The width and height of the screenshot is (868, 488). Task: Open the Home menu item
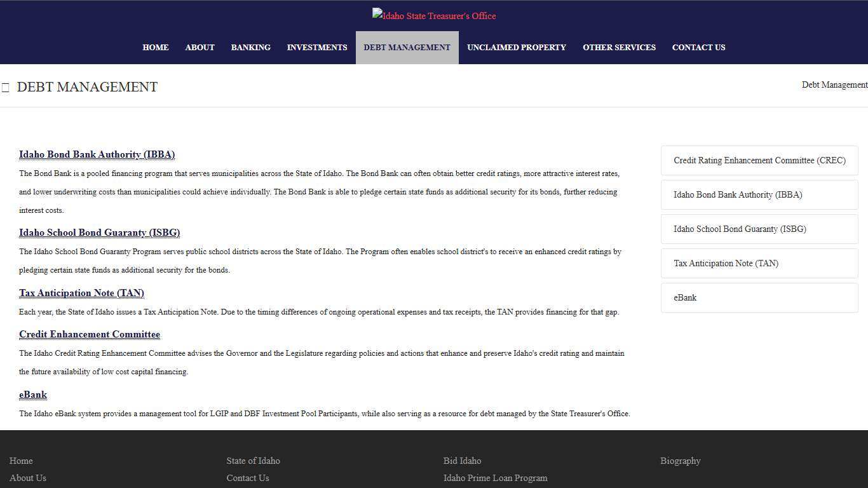point(155,48)
